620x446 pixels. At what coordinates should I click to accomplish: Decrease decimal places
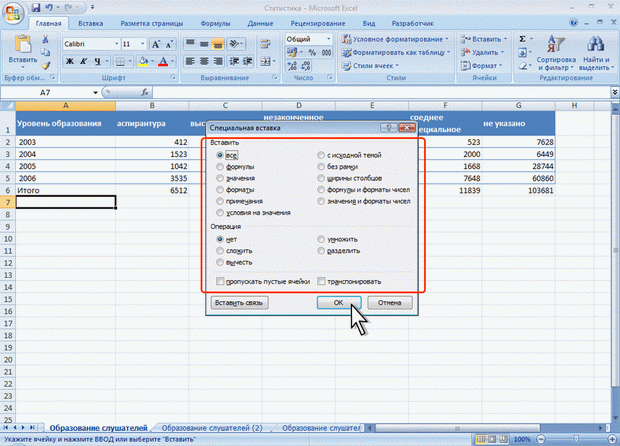tap(306, 66)
